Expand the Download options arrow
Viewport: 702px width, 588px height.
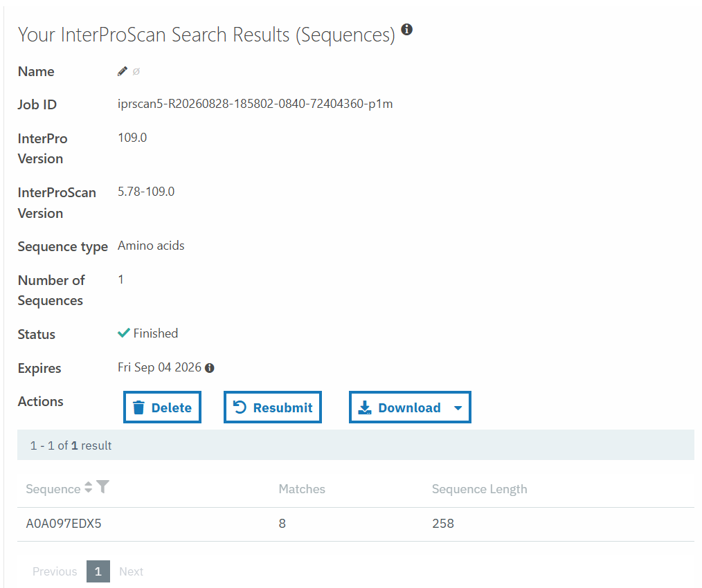click(x=458, y=407)
